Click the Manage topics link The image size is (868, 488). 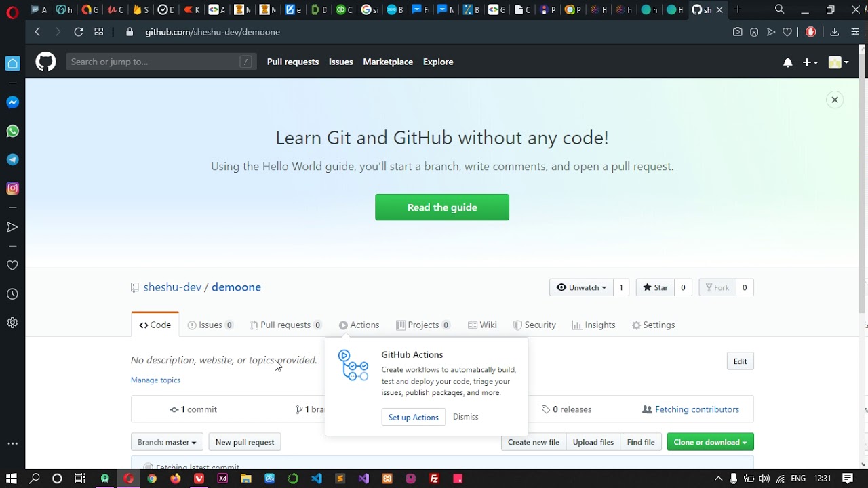(155, 380)
